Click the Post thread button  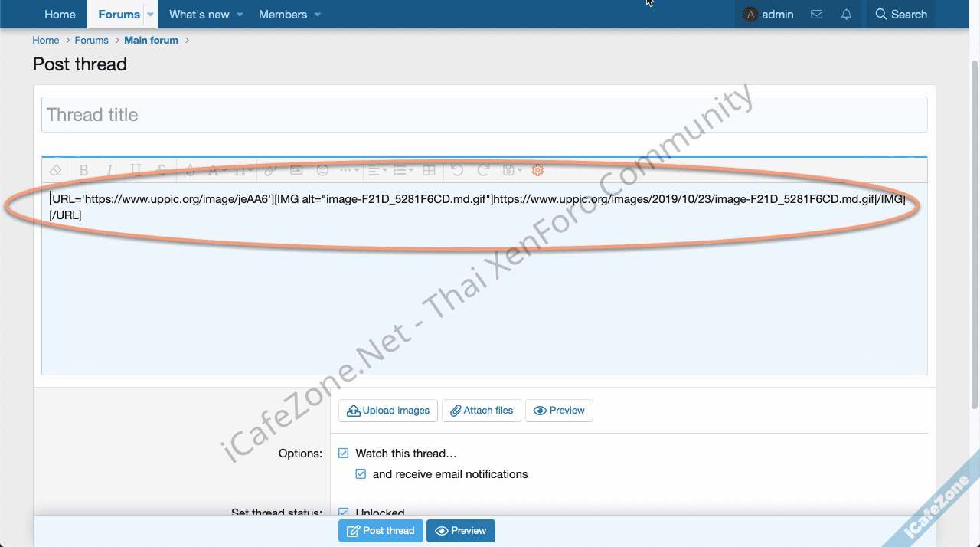pos(381,531)
